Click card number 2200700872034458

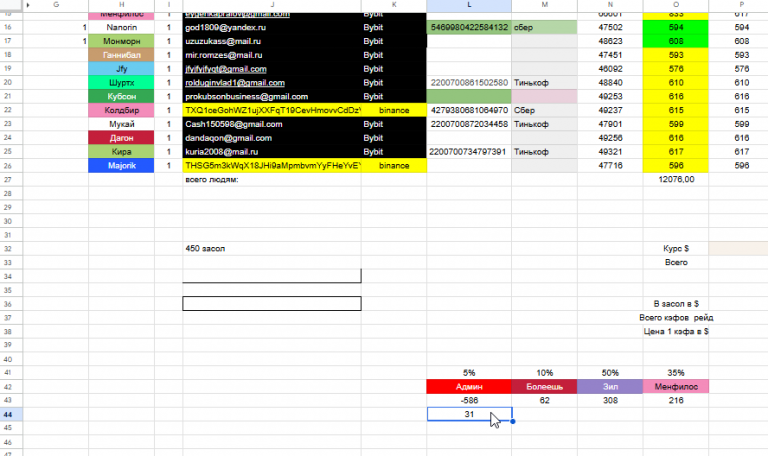(469, 124)
